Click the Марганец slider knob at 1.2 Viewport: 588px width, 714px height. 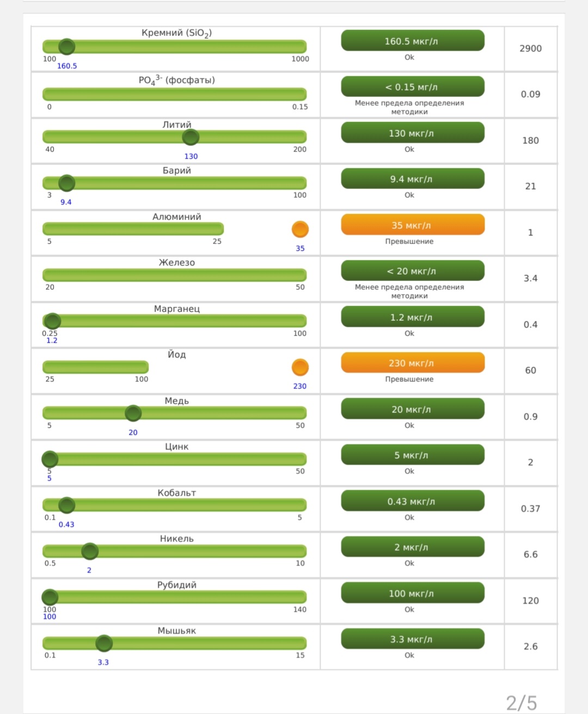[53, 321]
